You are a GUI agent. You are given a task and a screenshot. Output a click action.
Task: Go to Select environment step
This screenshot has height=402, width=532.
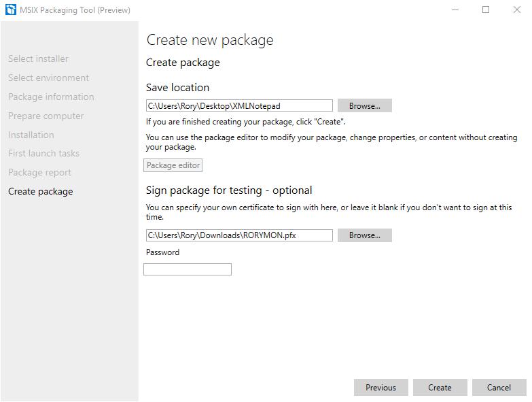pos(48,78)
